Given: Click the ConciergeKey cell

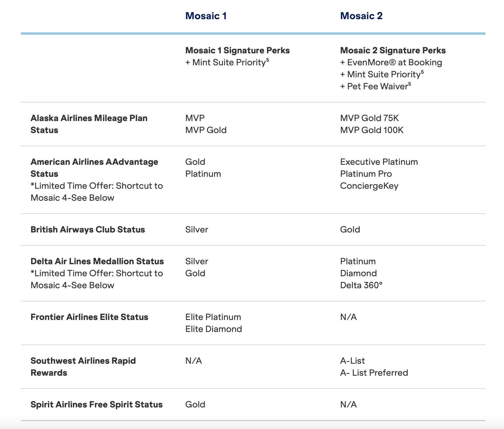Looking at the screenshot, I should 369,186.
